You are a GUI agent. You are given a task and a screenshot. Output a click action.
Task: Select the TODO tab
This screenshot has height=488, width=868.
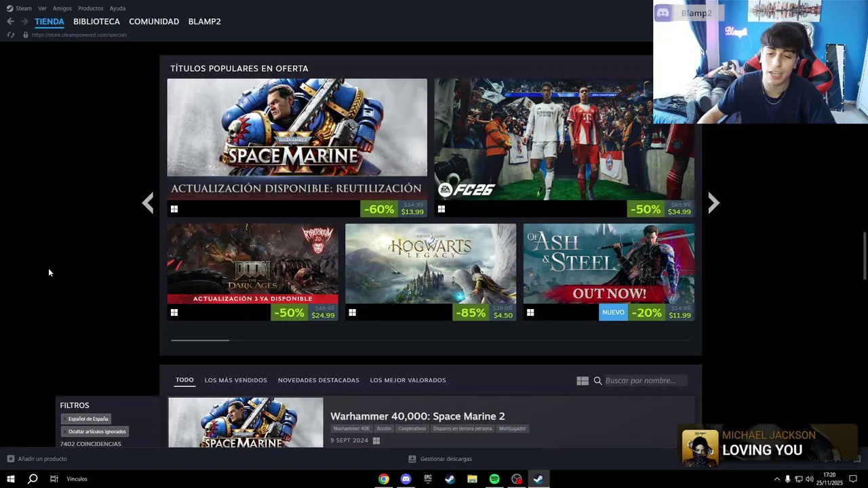coord(184,380)
